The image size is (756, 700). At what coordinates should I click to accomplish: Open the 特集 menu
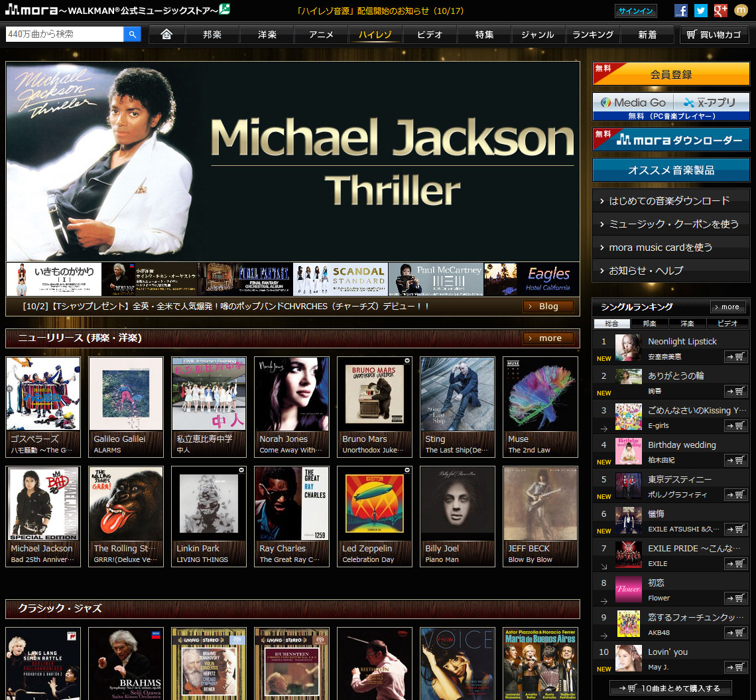click(x=484, y=35)
